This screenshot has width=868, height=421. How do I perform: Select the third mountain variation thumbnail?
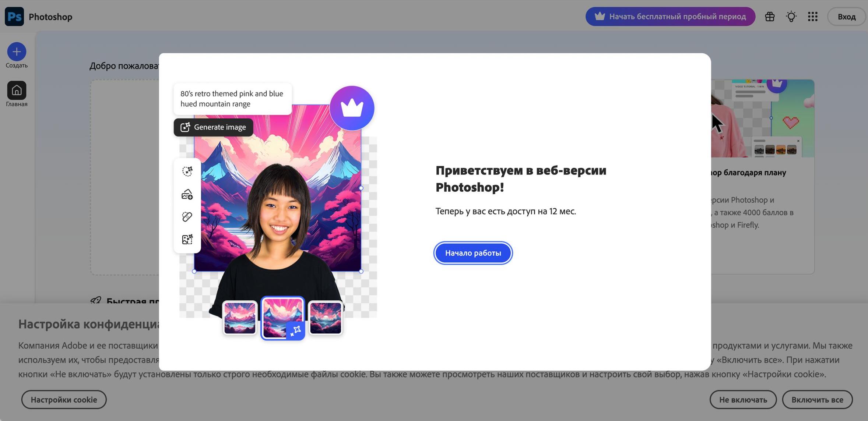pos(326,317)
